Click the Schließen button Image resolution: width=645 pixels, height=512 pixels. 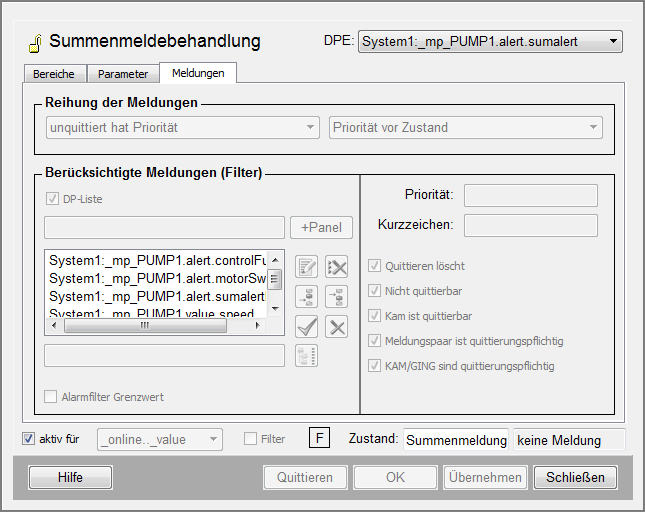(575, 477)
